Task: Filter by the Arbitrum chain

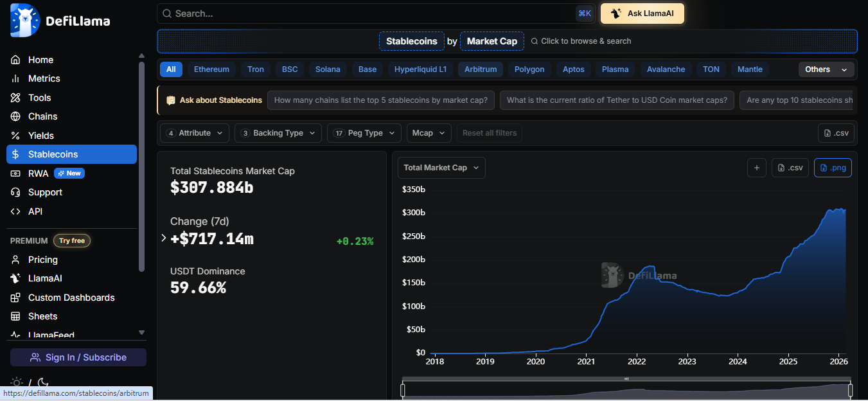Action: click(x=481, y=69)
